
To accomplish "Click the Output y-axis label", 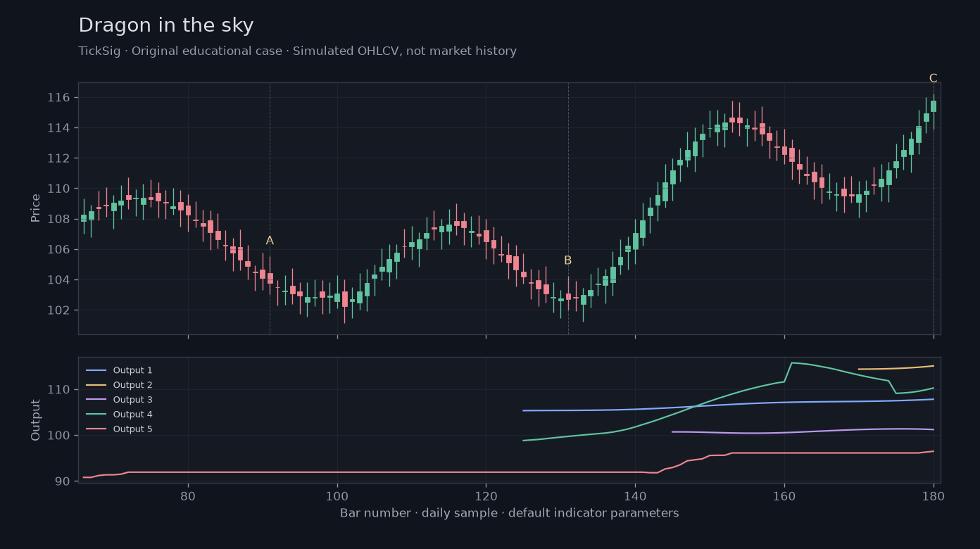I will 36,420.
